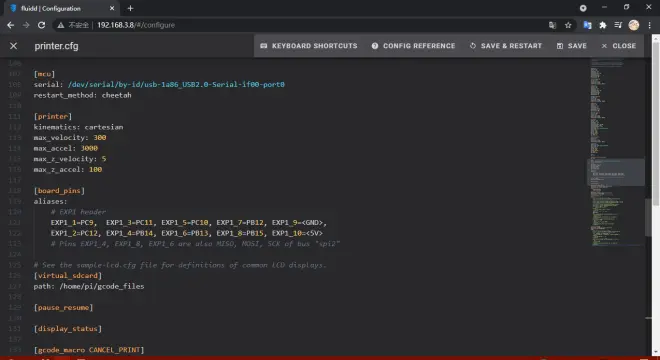Click EXP1_10=<5V> alias entry
Screen dimensions: 660x360
tap(297, 233)
